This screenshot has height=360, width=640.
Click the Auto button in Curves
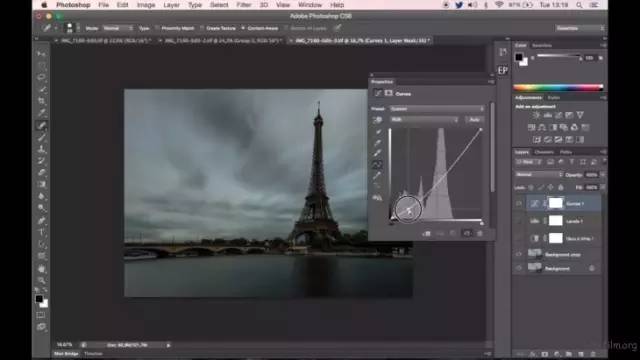pos(474,120)
